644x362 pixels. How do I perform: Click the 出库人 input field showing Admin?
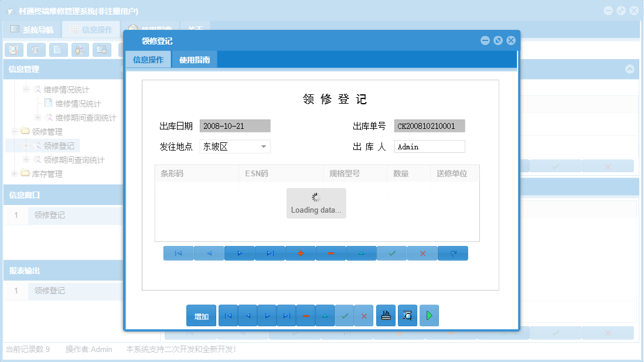click(430, 146)
